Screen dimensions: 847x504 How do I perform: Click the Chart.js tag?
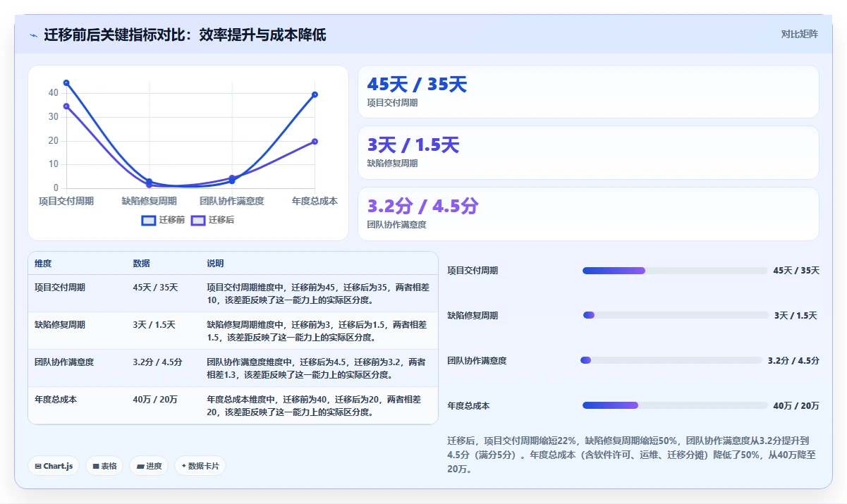[x=54, y=466]
